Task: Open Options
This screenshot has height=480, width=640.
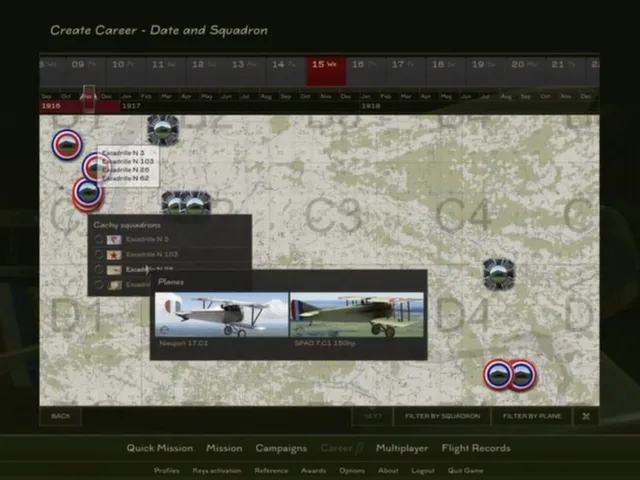Action: [352, 471]
